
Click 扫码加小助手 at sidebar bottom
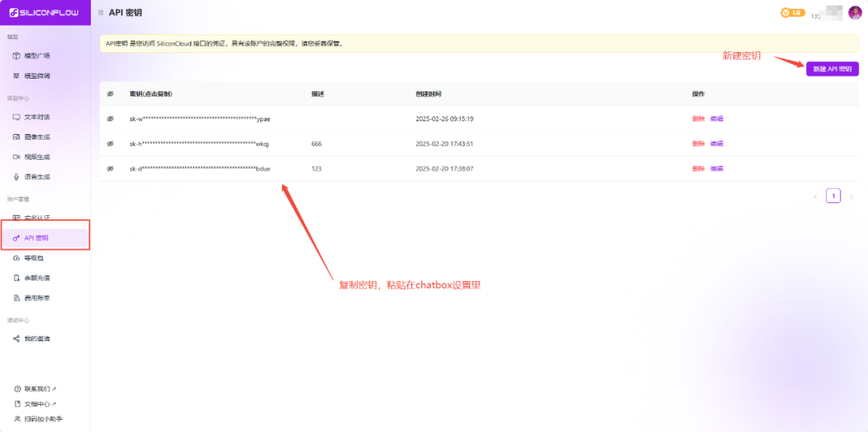(x=39, y=418)
